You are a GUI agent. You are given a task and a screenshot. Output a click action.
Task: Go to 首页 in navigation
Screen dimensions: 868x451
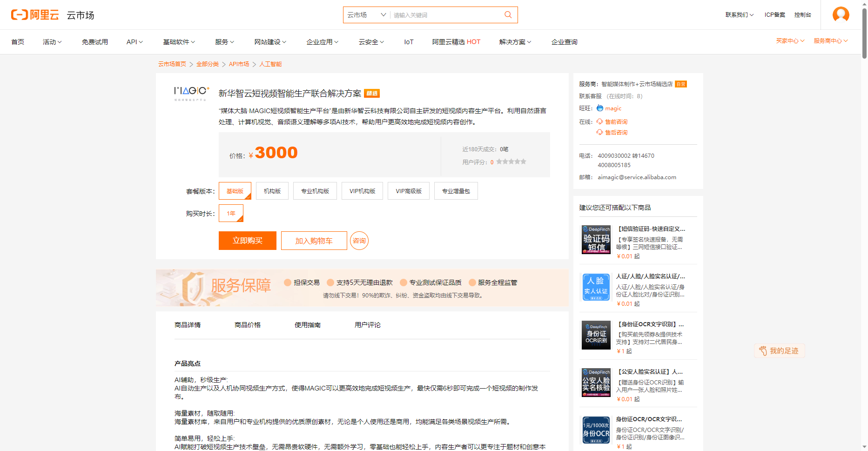[18, 42]
